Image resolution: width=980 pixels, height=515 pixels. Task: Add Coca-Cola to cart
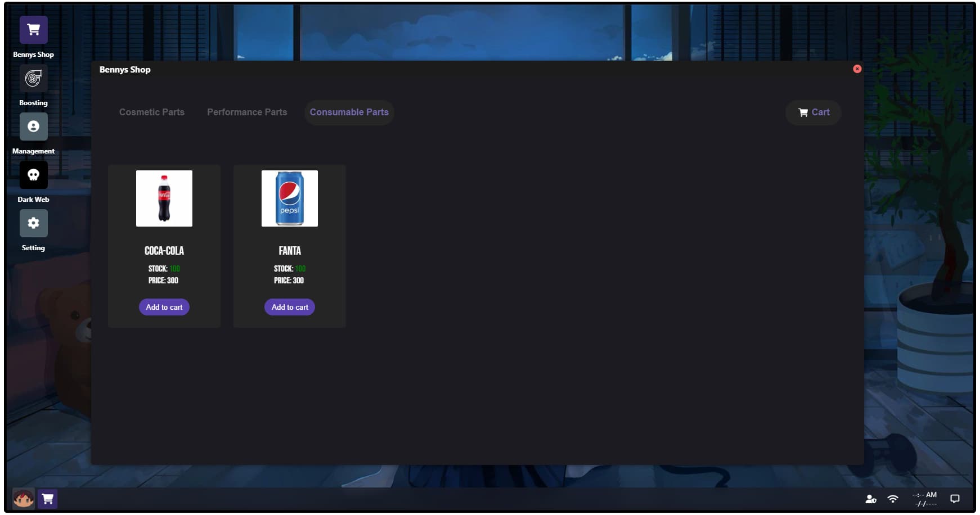pos(164,307)
